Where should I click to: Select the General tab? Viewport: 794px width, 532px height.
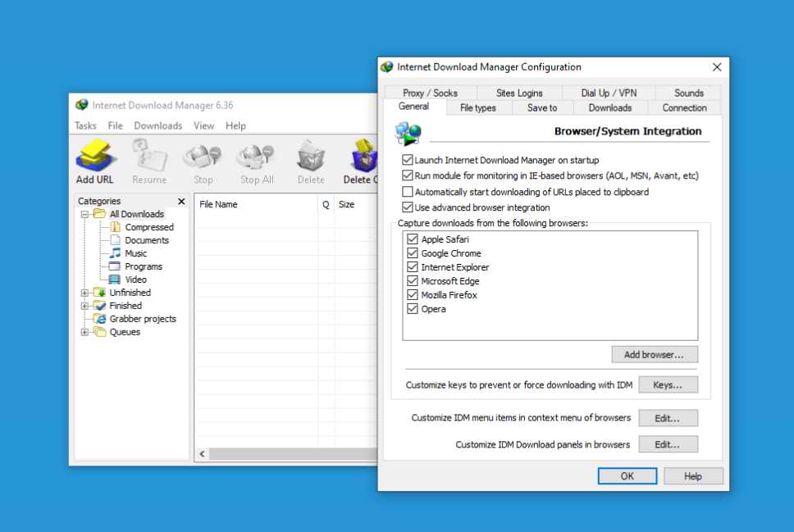413,107
